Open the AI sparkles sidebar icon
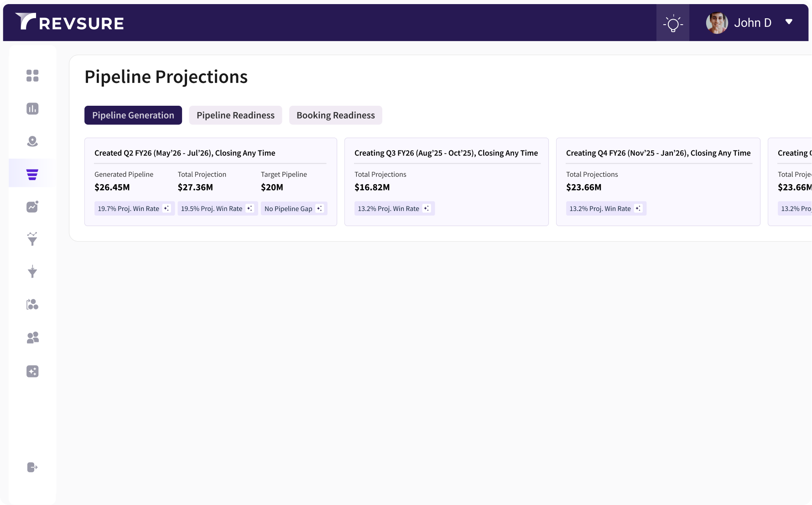Screen dimensions: 812x505 32,371
